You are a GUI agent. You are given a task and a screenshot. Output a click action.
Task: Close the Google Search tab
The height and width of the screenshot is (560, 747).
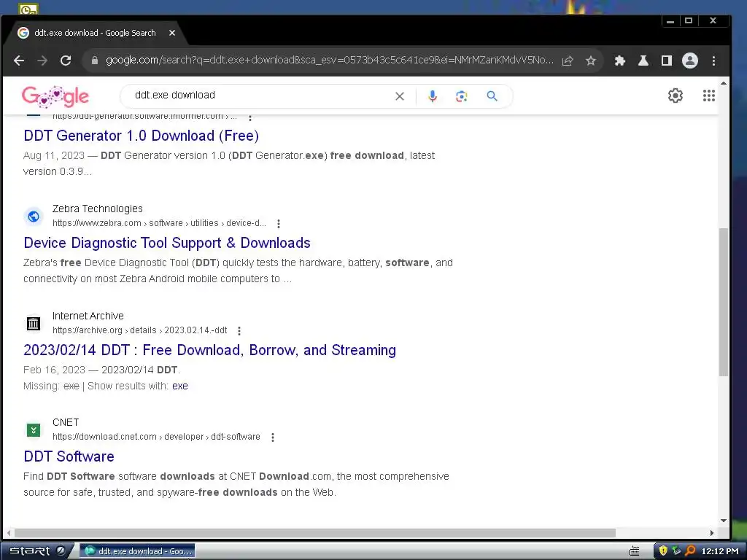tap(172, 33)
